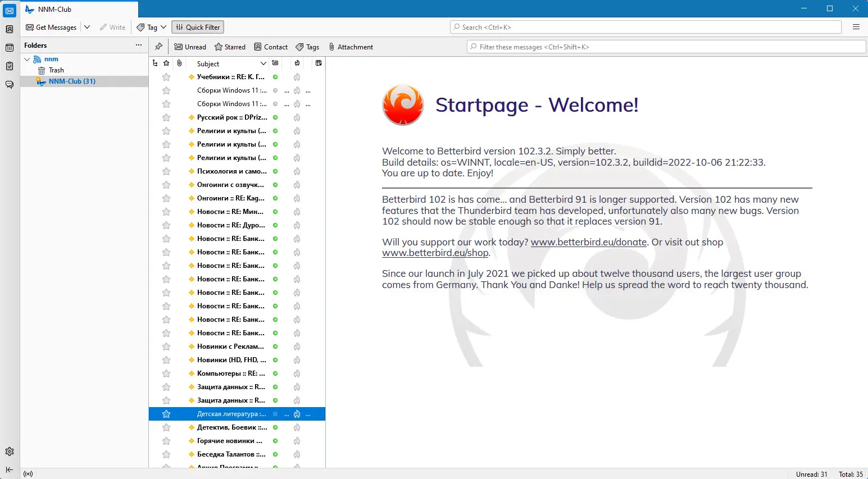
Task: Filter to show only Unread messages
Action: click(x=190, y=47)
